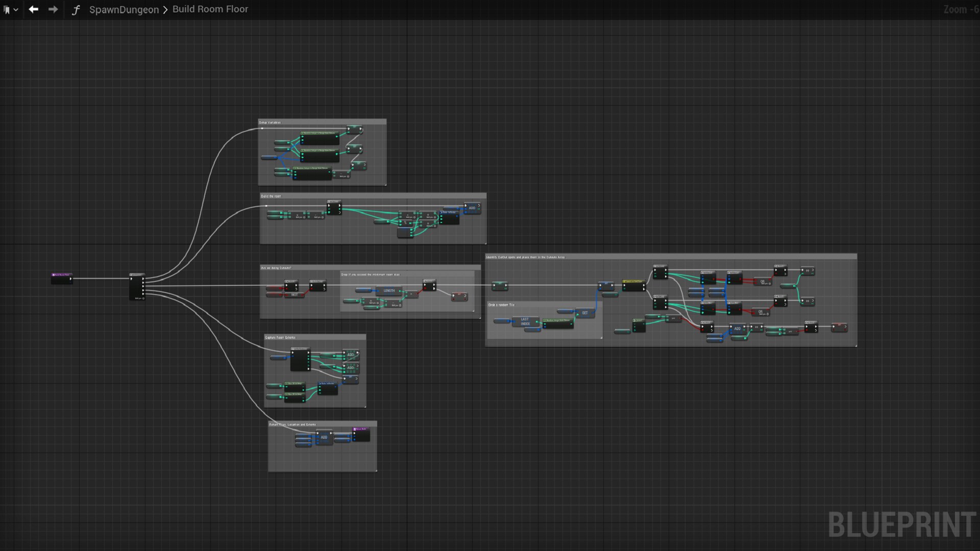
Task: Click the back navigation arrow
Action: [34, 9]
